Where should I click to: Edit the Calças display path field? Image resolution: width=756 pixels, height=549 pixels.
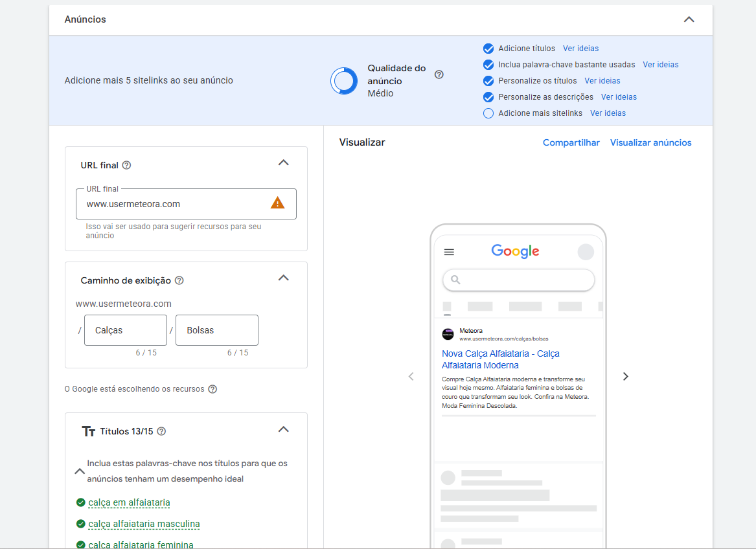tap(126, 330)
